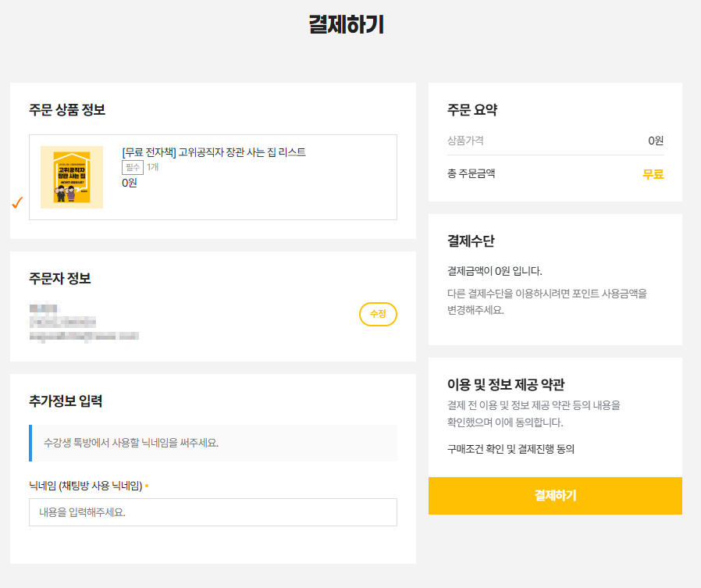This screenshot has width=701, height=588.
Task: Click the 닉네임 (채팅방 사용 닉네임) label
Action: (x=86, y=486)
